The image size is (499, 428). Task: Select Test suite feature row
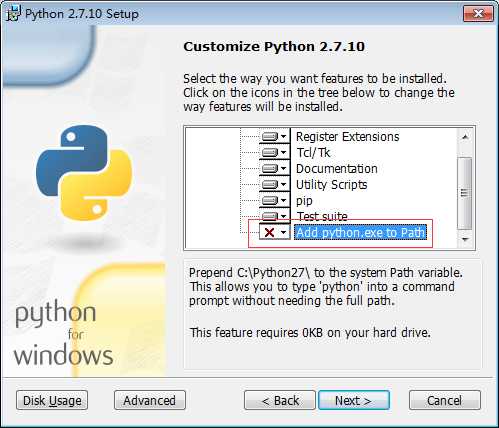(x=322, y=217)
